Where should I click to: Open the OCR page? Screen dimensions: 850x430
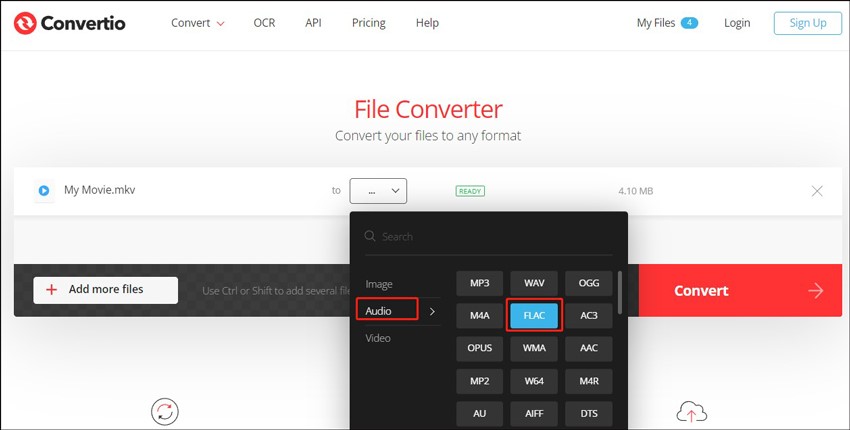264,23
